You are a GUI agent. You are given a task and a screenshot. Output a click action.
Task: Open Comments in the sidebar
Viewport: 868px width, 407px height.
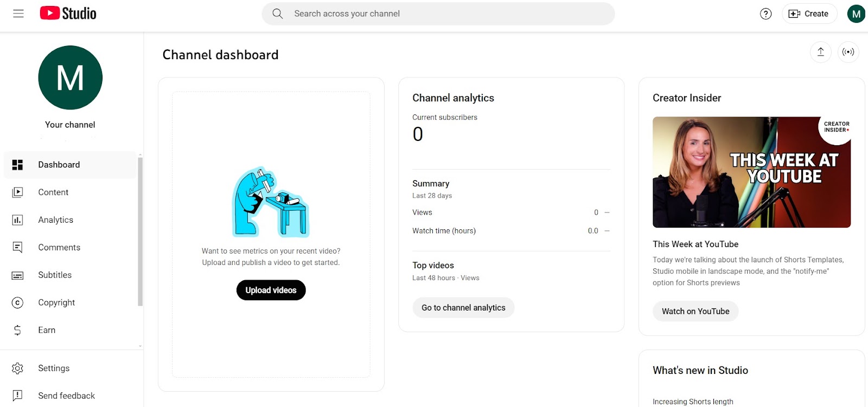coord(71,248)
